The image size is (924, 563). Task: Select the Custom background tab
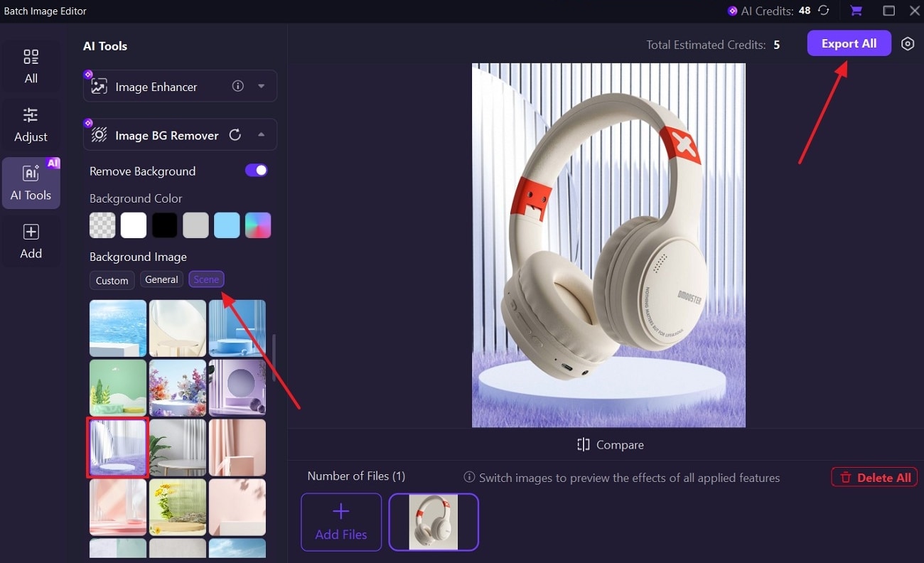[112, 280]
